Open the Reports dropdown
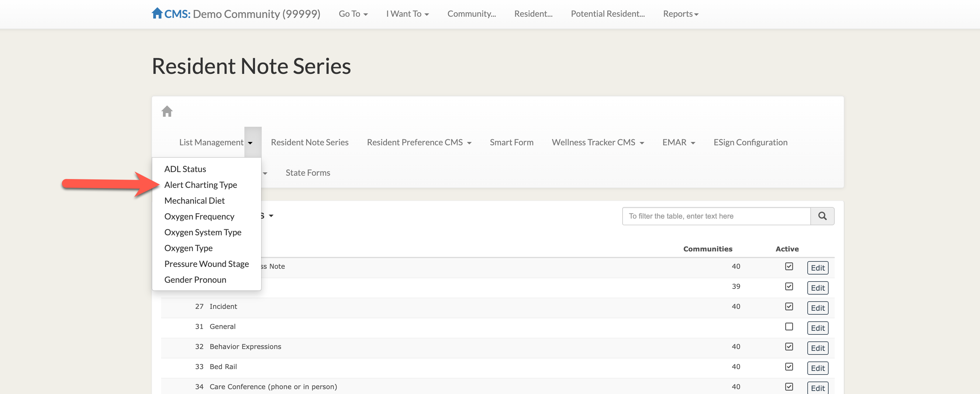The height and width of the screenshot is (394, 980). [x=680, y=14]
